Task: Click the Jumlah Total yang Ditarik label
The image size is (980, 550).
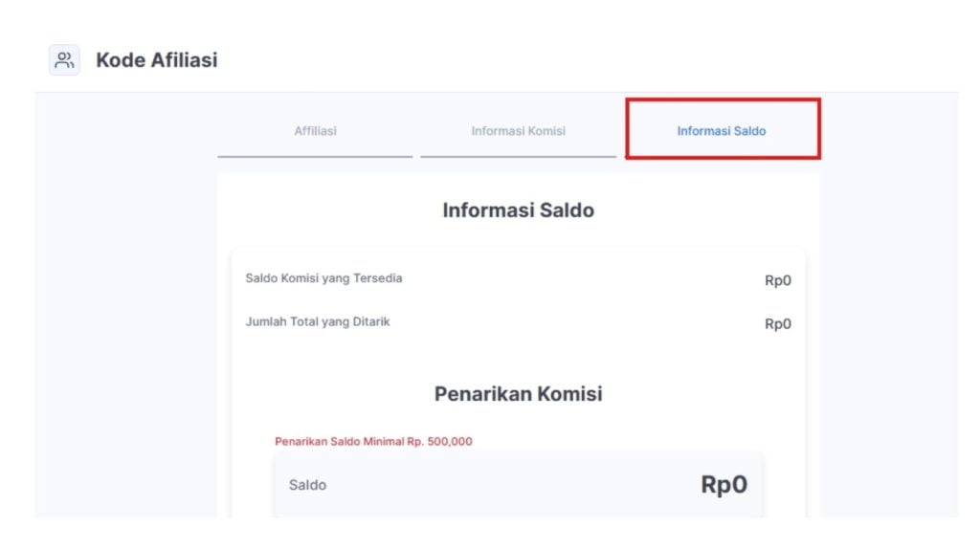Action: point(318,321)
